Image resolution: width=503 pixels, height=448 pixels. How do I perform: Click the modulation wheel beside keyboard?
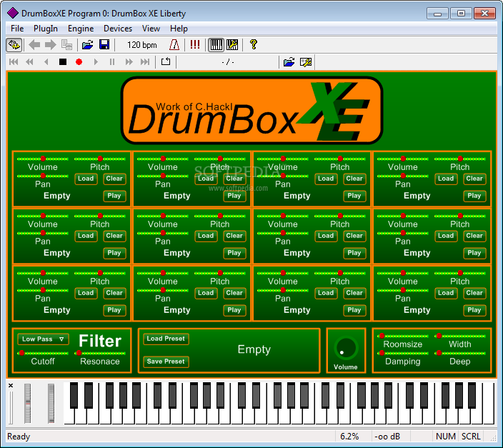[x=51, y=403]
